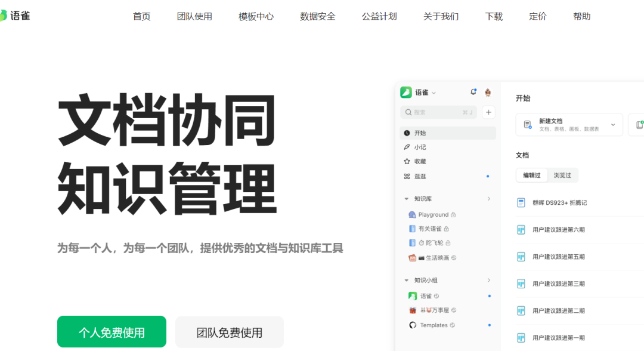The width and height of the screenshot is (644, 351).
Task: Open 公益计划 in the top navigation
Action: 379,17
